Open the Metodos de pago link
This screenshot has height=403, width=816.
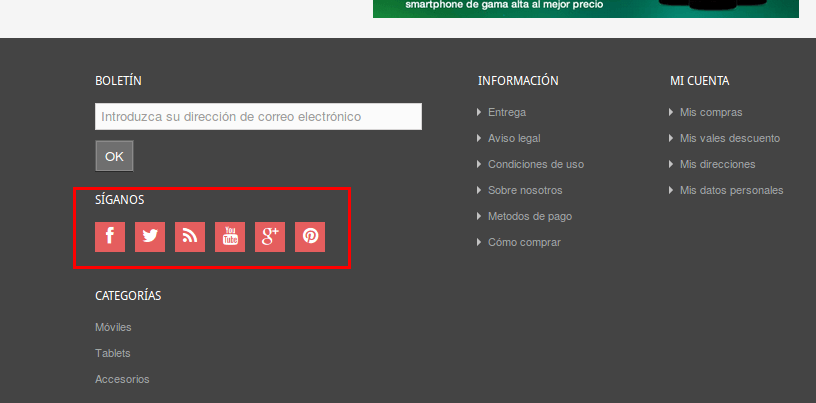530,217
